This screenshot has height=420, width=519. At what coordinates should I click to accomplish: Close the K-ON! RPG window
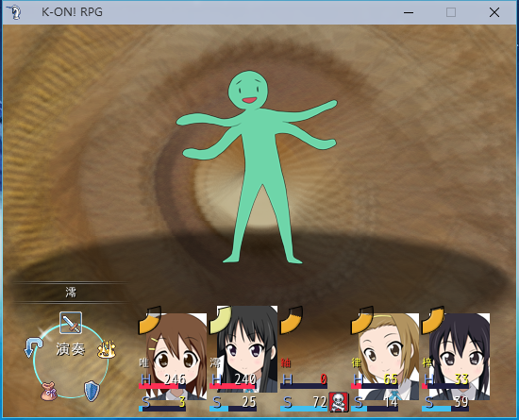(494, 12)
